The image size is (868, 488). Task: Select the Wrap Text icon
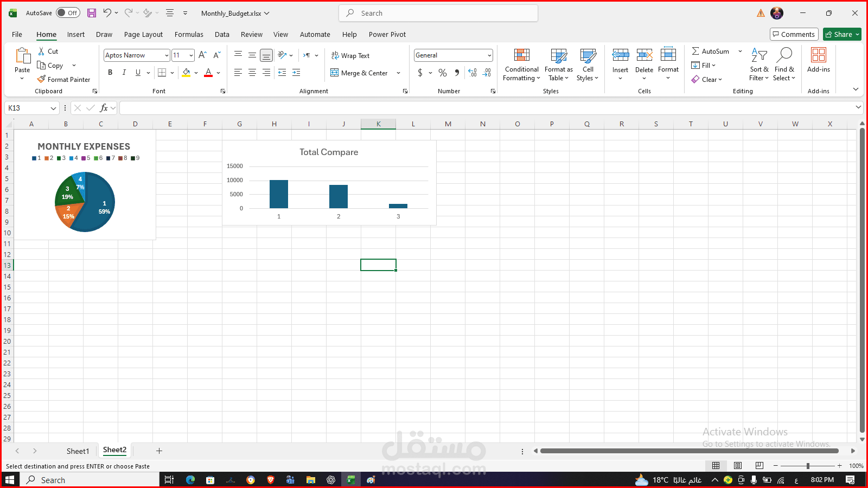tap(350, 55)
